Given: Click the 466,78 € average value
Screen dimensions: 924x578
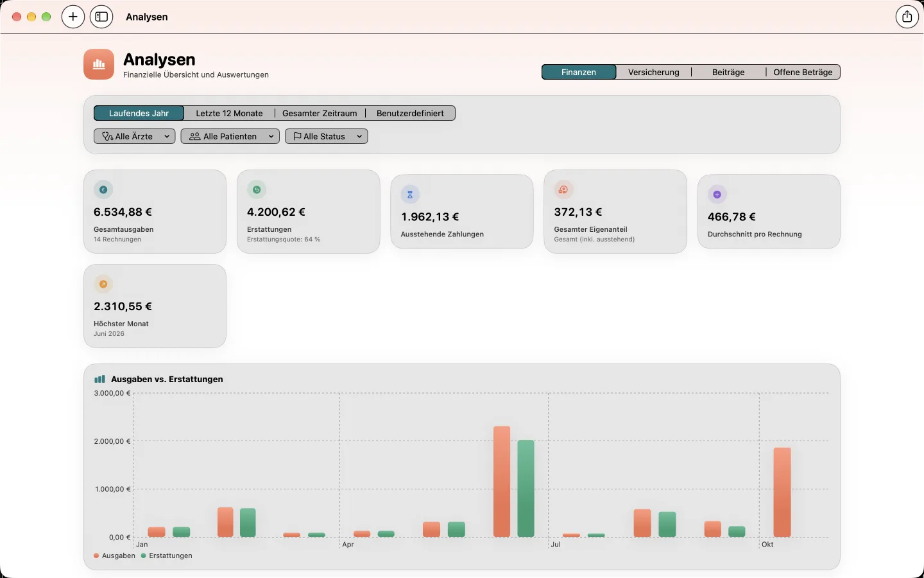Looking at the screenshot, I should click(x=732, y=217).
